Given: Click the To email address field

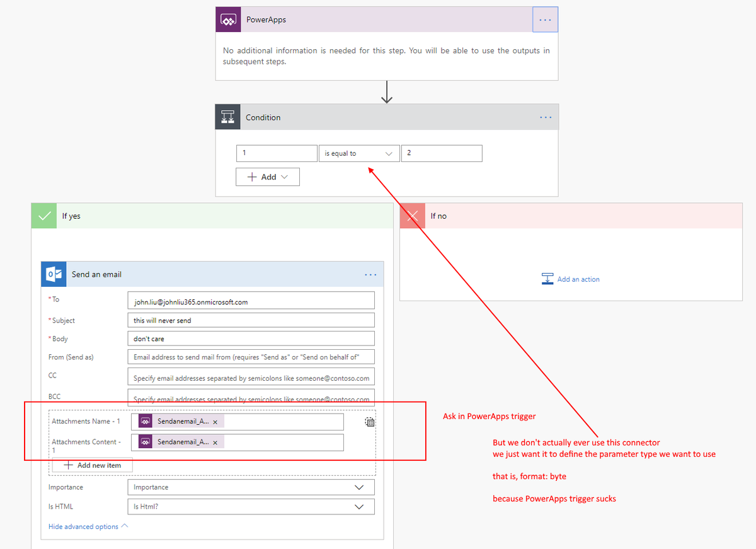Looking at the screenshot, I should pyautogui.click(x=250, y=302).
